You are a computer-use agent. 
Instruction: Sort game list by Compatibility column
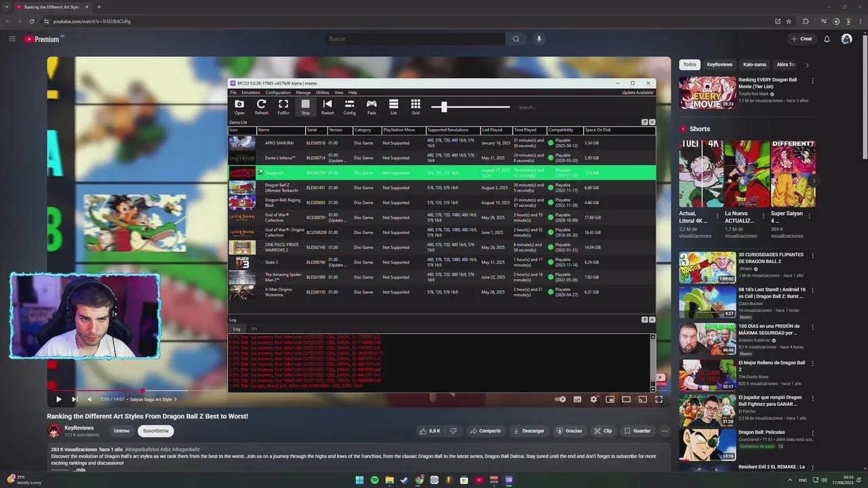tap(564, 130)
